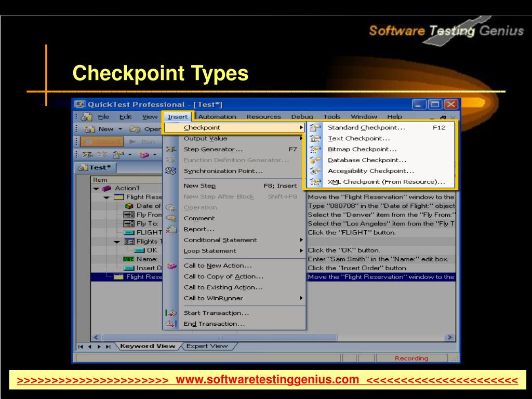
Task: Click the horizontal scrollbar right arrow
Action: [x=449, y=337]
